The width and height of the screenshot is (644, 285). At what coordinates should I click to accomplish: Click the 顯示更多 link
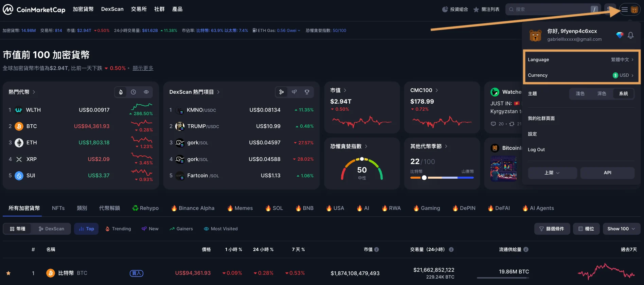click(143, 68)
